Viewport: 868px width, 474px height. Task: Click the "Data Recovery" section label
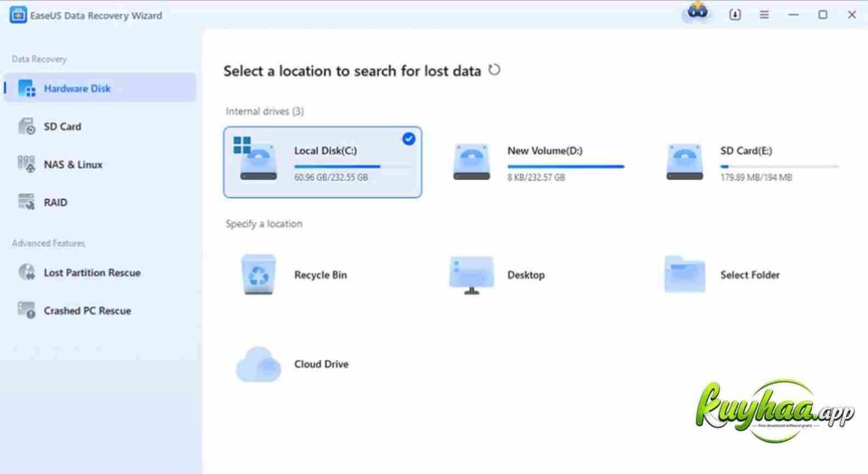[x=39, y=59]
